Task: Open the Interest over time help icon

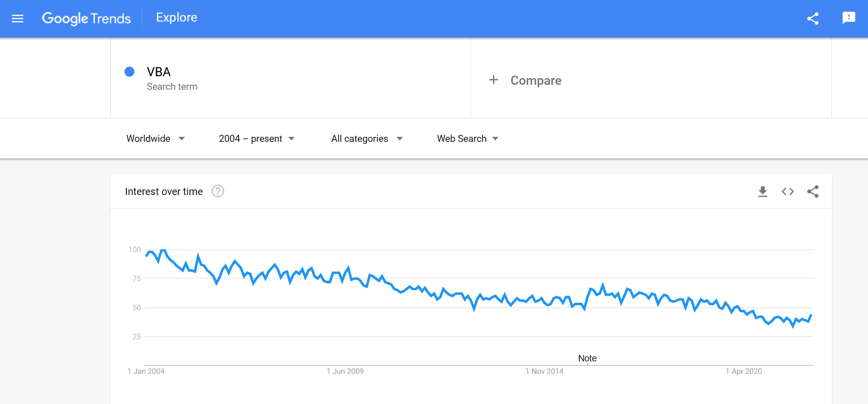Action: pos(218,191)
